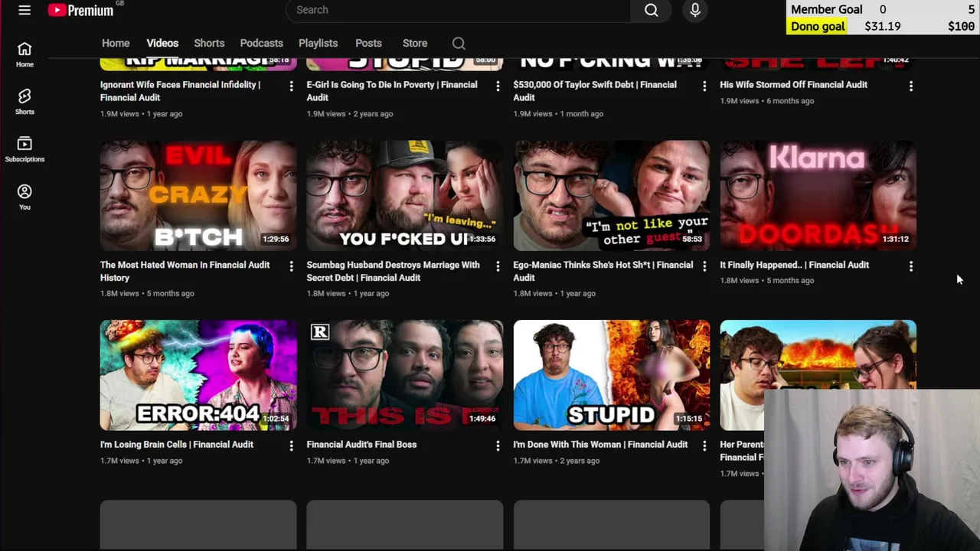The height and width of the screenshot is (551, 980).
Task: Click the YouTube Premium logo
Action: 81,10
